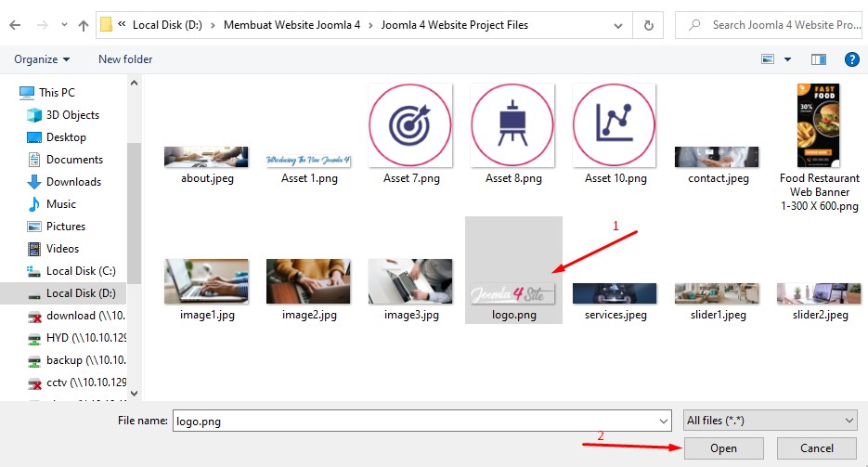Open recent locations dropdown arrow
This screenshot has height=467, width=868.
click(63, 25)
